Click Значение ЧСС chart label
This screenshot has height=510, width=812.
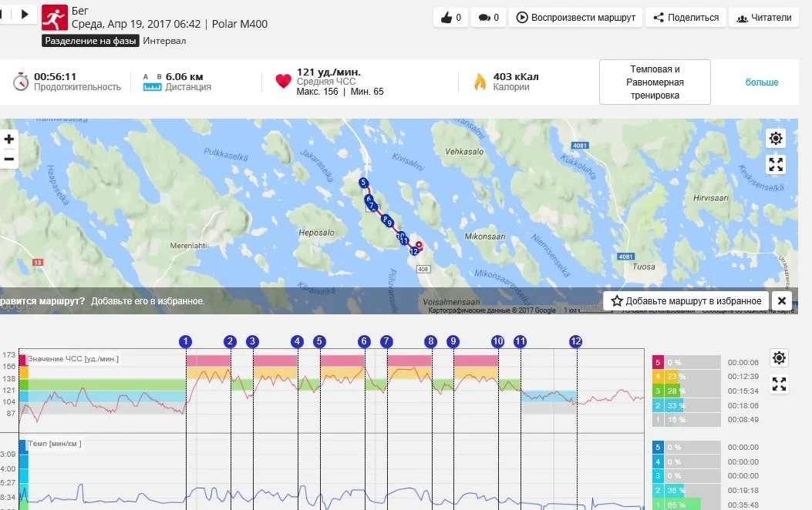tap(73, 358)
